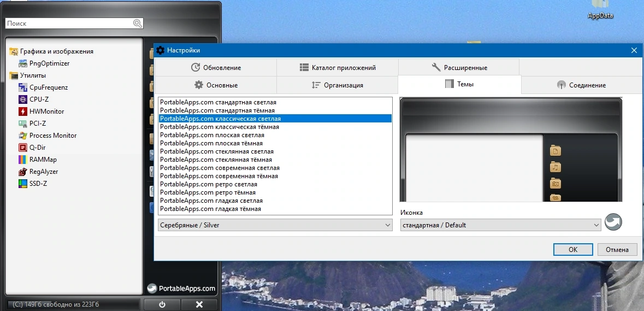Click the search magnifier icon
Image resolution: width=644 pixels, height=311 pixels.
[x=138, y=24]
